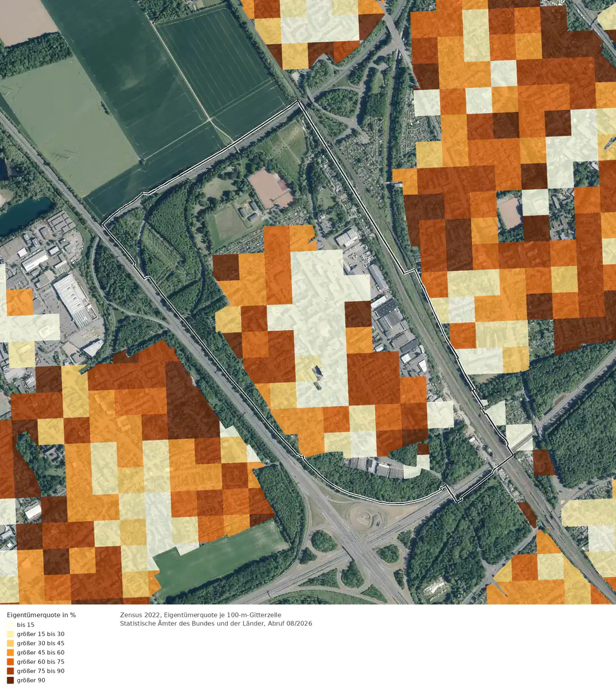Click the 'größer 90' dark brown swatch
Image resolution: width=616 pixels, height=693 pixels.
[x=10, y=680]
